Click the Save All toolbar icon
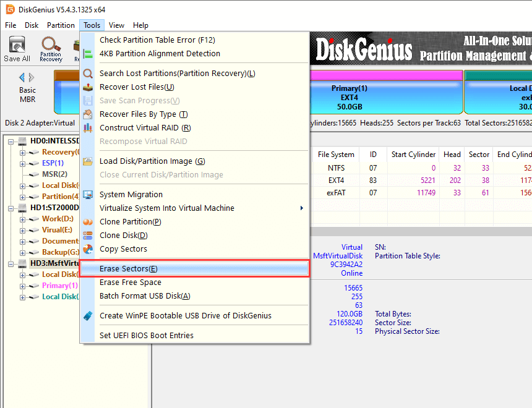This screenshot has width=532, height=408. coord(17,48)
